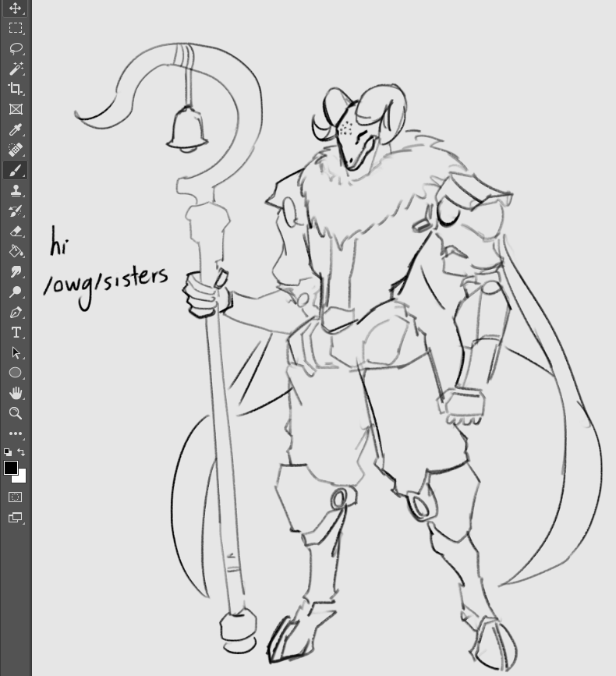This screenshot has height=676, width=616.
Task: Select the Pen tool
Action: [16, 312]
